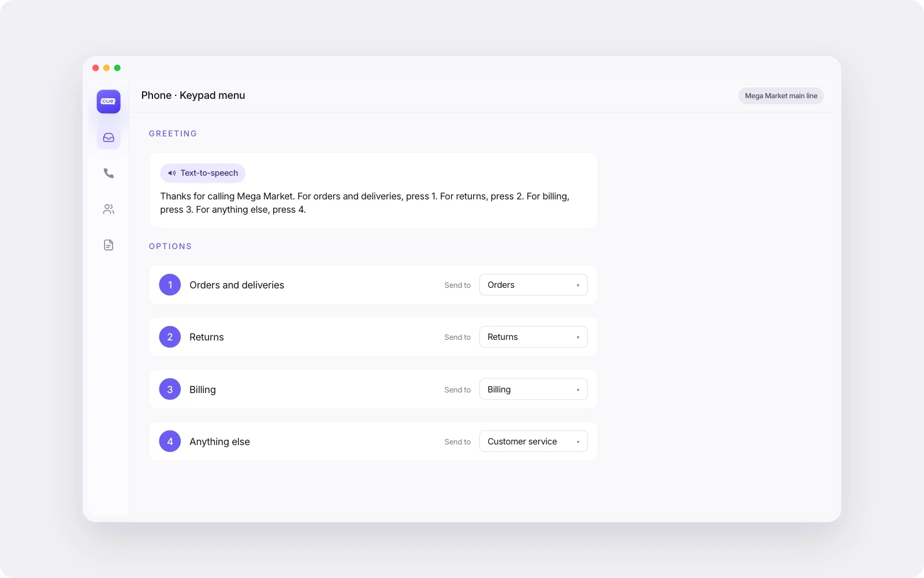The width and height of the screenshot is (924, 578).
Task: Open the contacts people icon
Action: pos(109,209)
